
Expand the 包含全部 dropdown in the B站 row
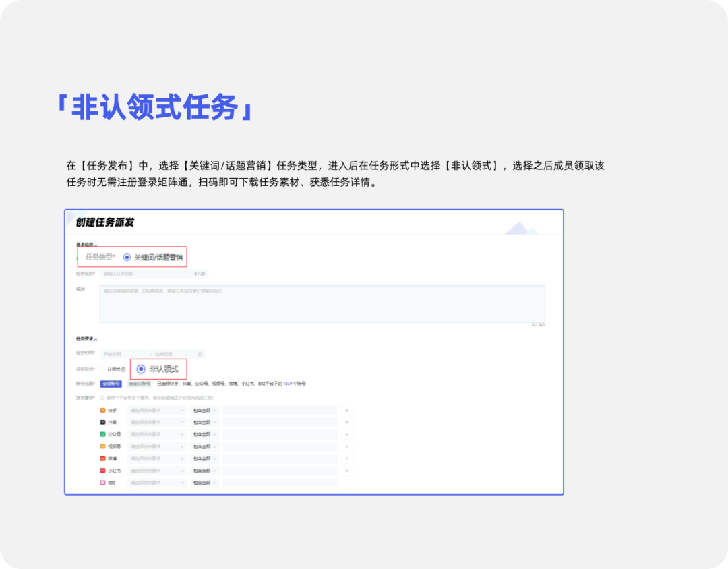[205, 483]
